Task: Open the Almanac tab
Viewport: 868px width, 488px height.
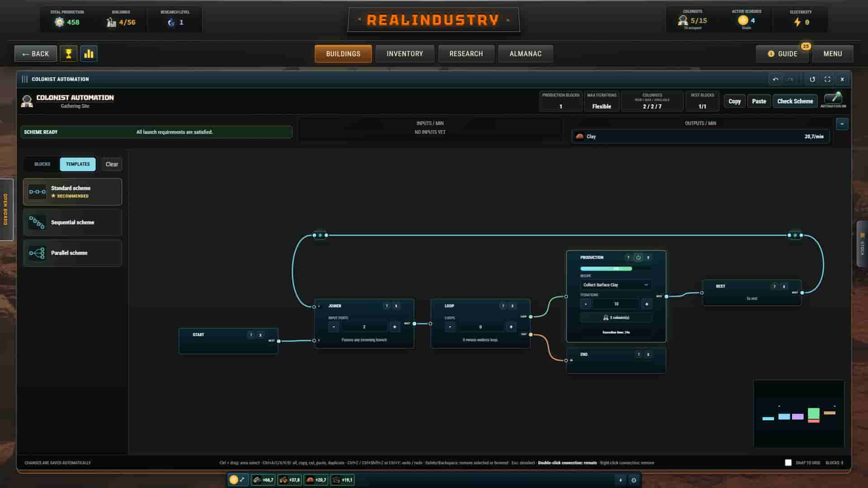Action: (525, 54)
